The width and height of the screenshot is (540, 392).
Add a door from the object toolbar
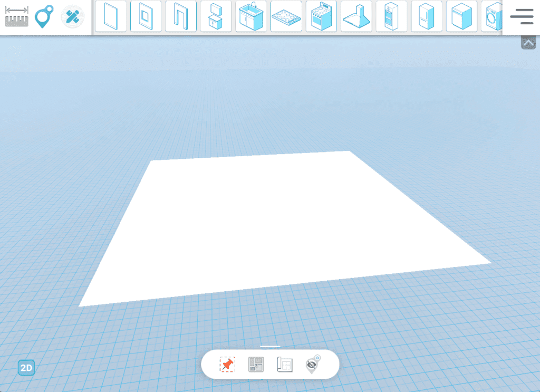tap(111, 16)
